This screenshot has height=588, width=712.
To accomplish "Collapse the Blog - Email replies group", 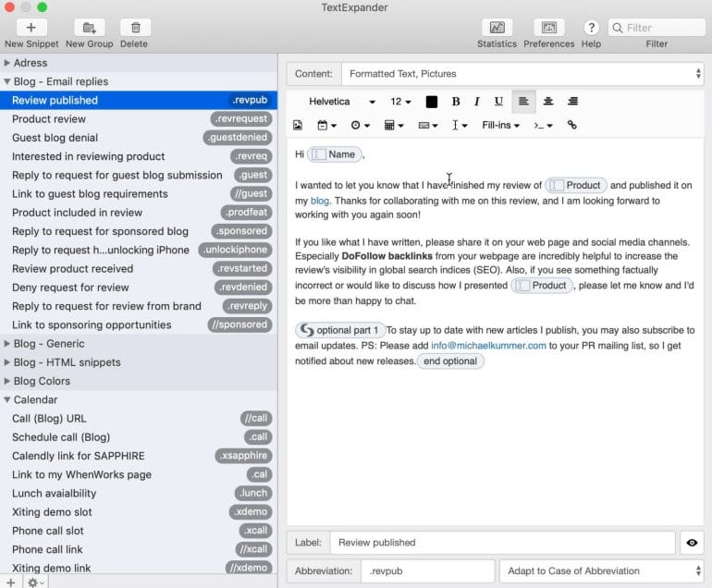I will tap(6, 81).
